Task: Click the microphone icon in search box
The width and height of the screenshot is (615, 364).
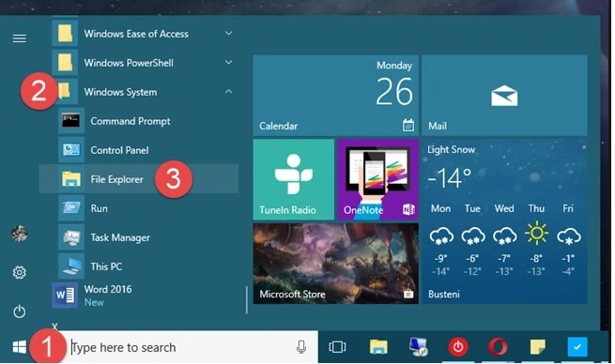Action: 301,347
